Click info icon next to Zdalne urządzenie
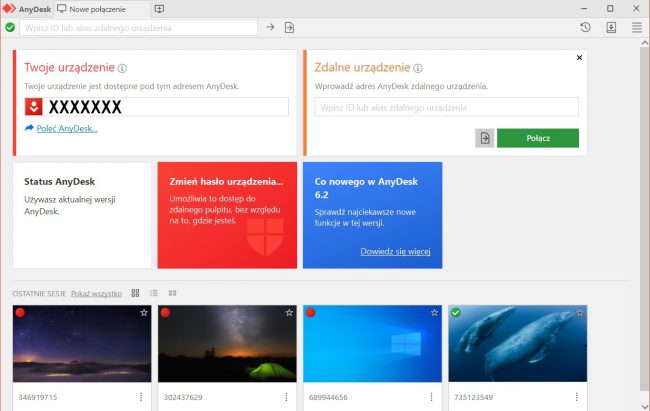Viewport: 650px width, 411px height. 418,68
